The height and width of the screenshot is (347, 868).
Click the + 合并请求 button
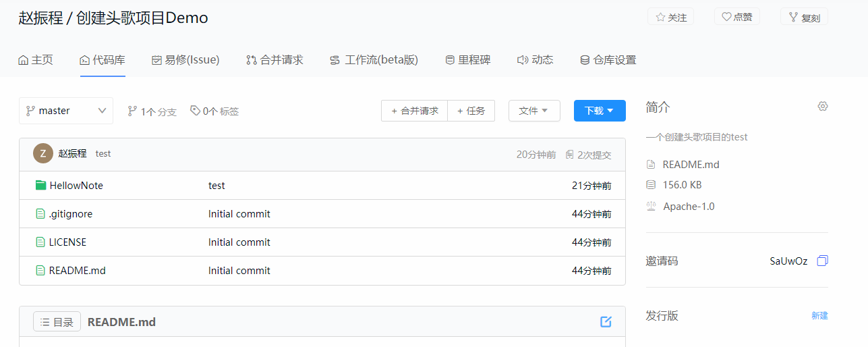tap(414, 111)
